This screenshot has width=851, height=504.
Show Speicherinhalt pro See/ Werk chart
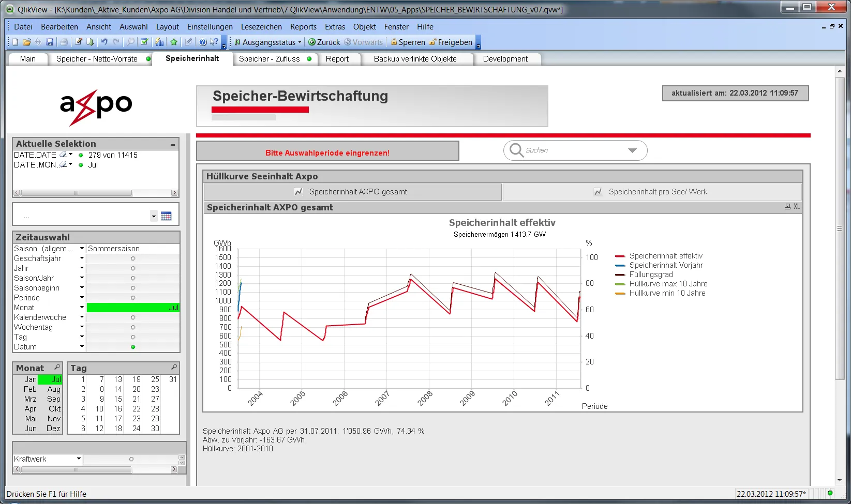tap(652, 192)
